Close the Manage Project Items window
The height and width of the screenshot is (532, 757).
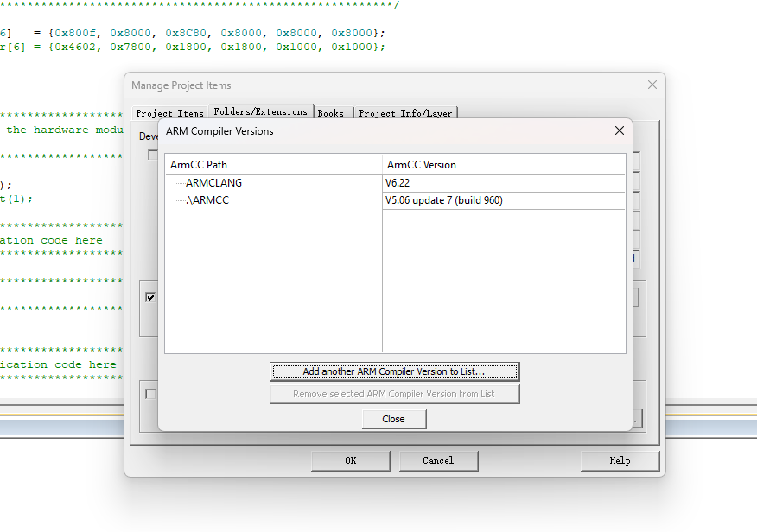(652, 85)
